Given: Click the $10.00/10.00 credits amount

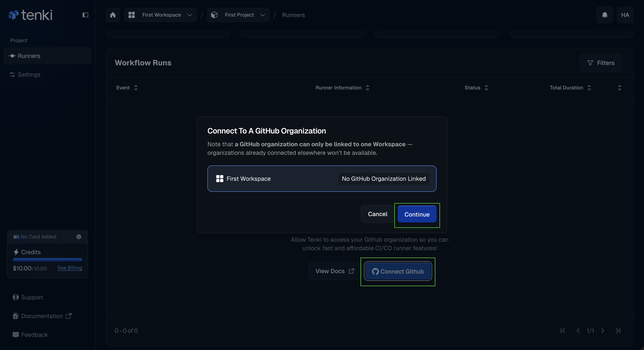Looking at the screenshot, I should (30, 268).
